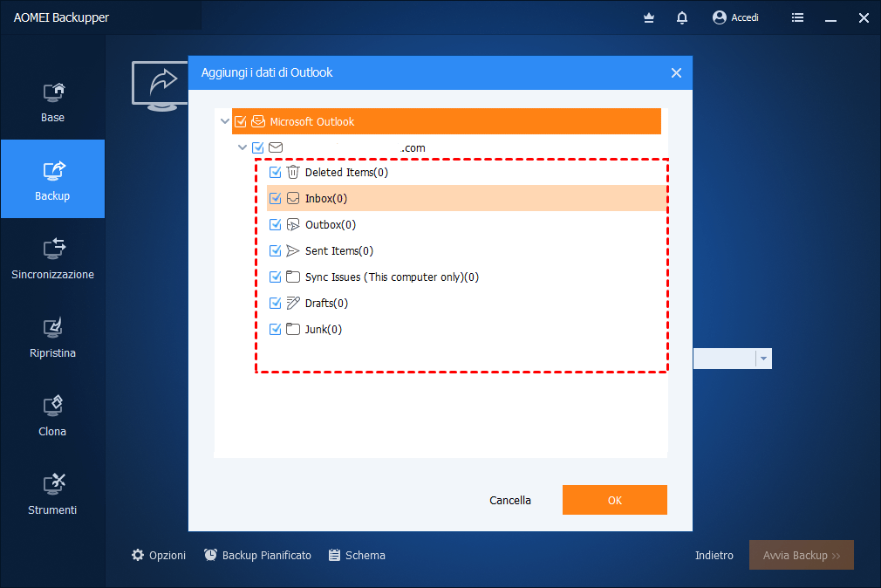Viewport: 881px width, 588px height.
Task: Toggle the Microsoft Outlook checkbox
Action: (241, 121)
